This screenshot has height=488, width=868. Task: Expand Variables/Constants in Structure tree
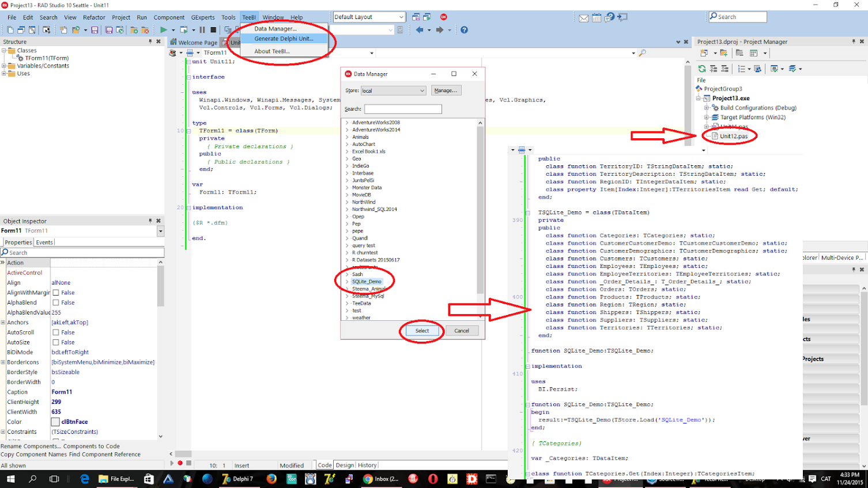[4, 66]
